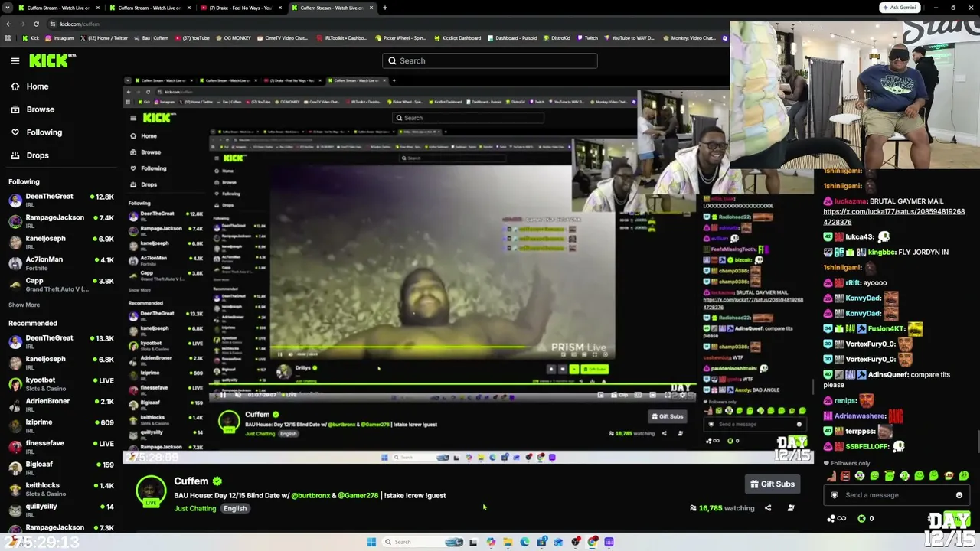Open the Twitch bookmark

[x=588, y=38]
